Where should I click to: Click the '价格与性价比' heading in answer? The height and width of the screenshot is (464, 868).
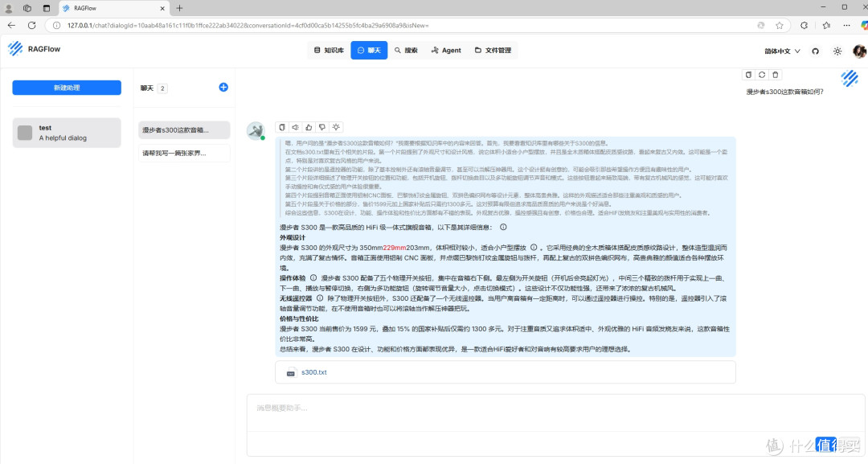coord(299,319)
